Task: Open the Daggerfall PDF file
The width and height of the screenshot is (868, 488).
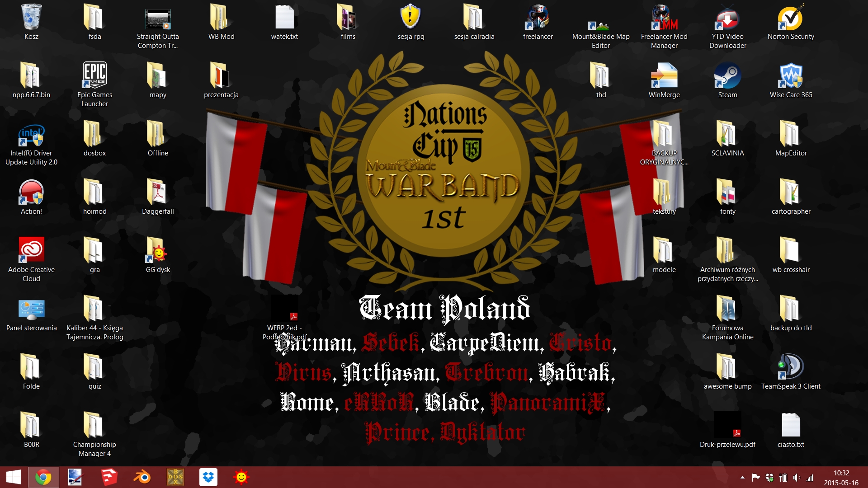Action: [158, 197]
